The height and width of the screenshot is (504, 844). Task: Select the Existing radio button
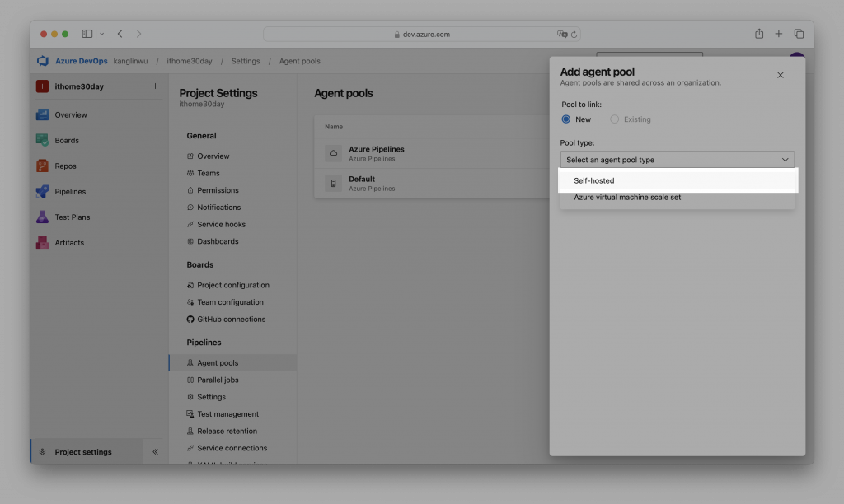[614, 119]
